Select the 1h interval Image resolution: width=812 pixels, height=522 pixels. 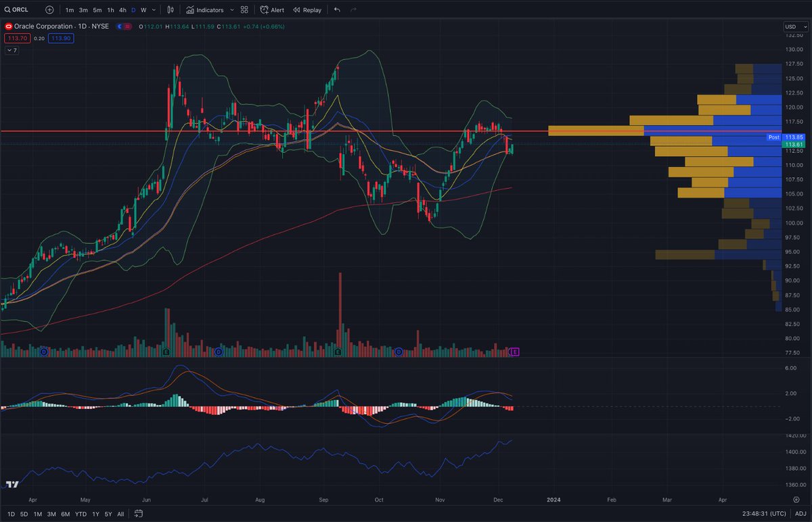(x=110, y=10)
